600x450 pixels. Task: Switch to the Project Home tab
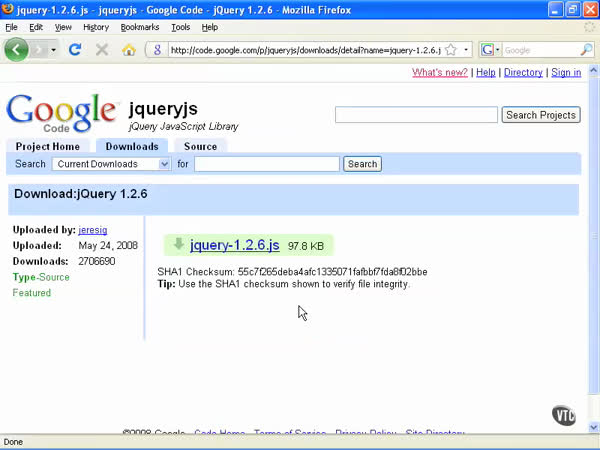click(x=47, y=146)
